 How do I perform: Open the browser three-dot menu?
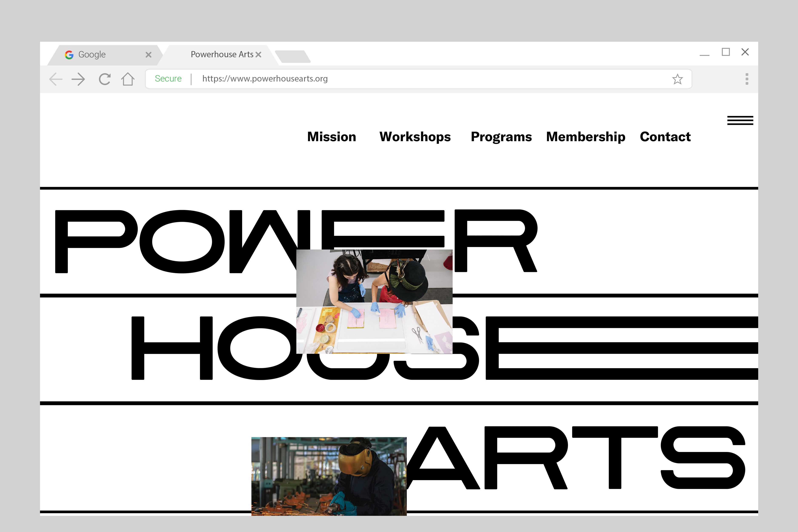point(747,79)
